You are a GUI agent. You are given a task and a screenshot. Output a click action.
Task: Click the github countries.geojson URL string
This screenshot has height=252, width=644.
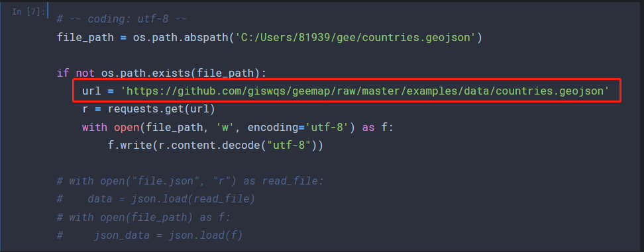point(364,91)
